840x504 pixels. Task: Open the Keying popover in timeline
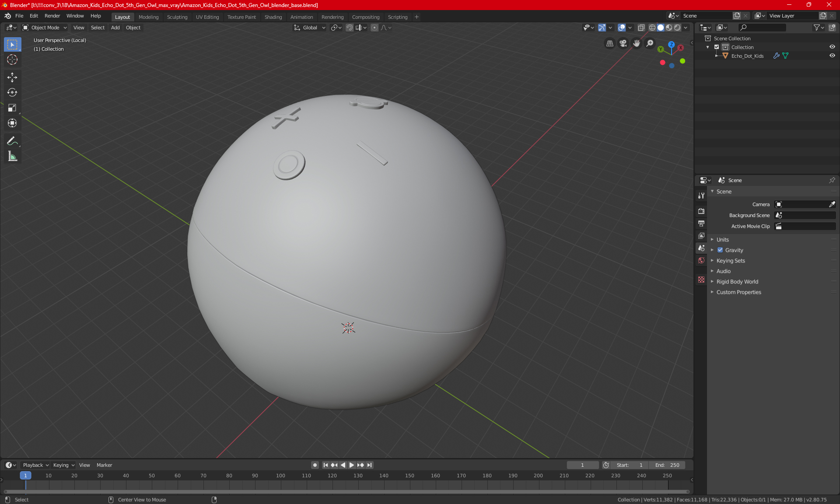pyautogui.click(x=63, y=465)
